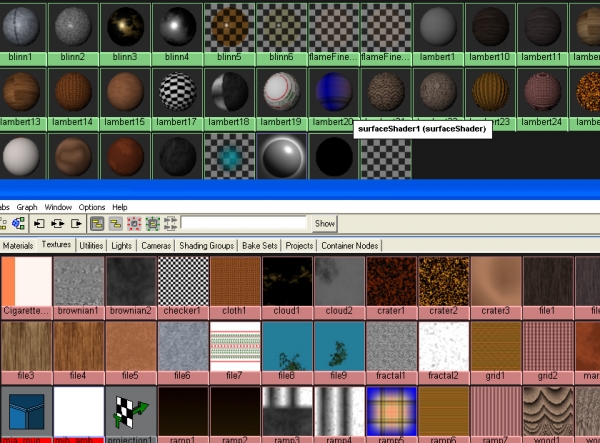
Task: Open the Container Nodes tab
Action: [x=350, y=246]
